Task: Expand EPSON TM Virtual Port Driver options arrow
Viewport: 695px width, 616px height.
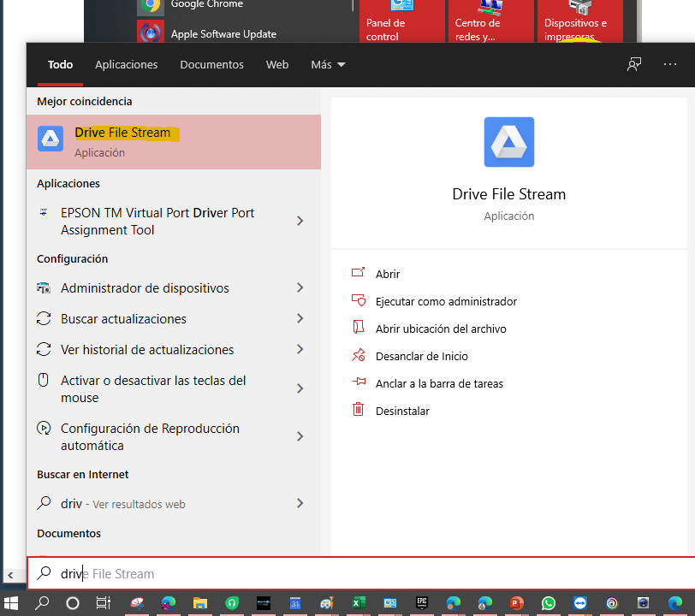Action: point(300,221)
